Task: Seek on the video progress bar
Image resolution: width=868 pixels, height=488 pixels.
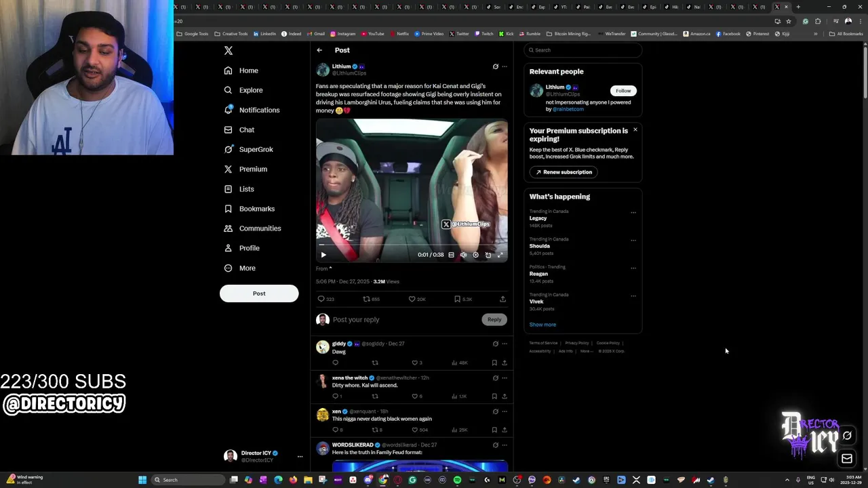Action: coord(412,245)
